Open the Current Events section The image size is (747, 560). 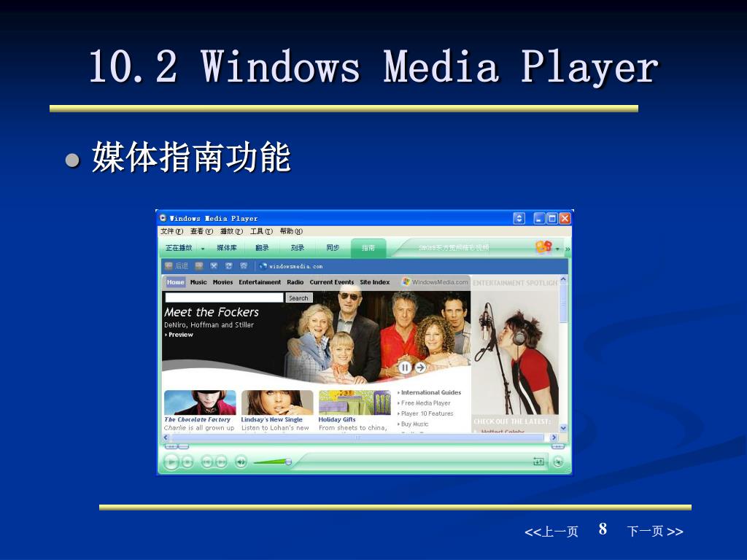[x=332, y=282]
